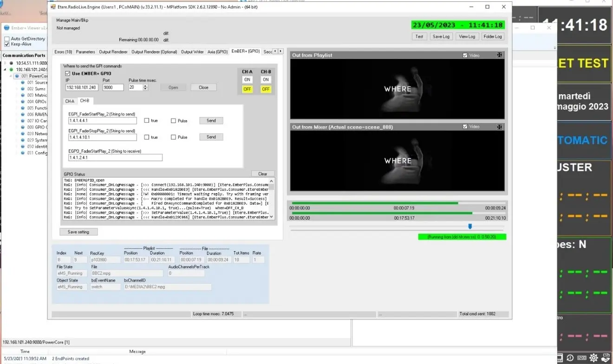Screen dimensions: 613x364
Task: Increase the Pulse time msec. spinner value
Action: click(x=145, y=85)
